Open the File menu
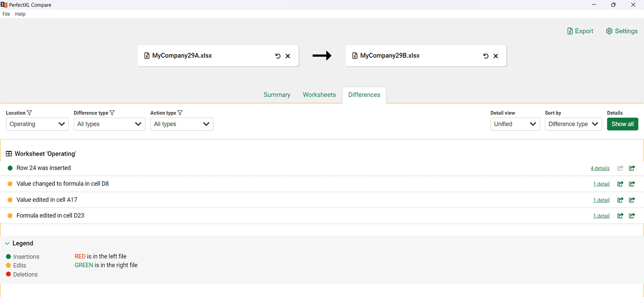 (x=6, y=14)
